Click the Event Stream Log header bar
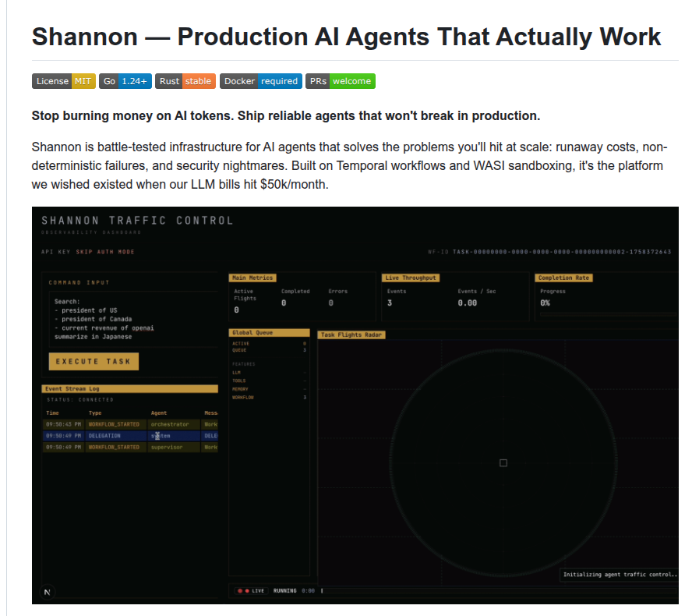The height and width of the screenshot is (616, 692). [x=129, y=388]
